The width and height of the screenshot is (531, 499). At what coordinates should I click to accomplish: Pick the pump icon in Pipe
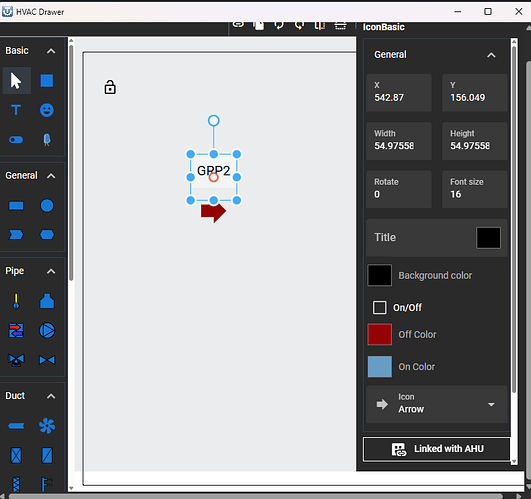point(47,330)
